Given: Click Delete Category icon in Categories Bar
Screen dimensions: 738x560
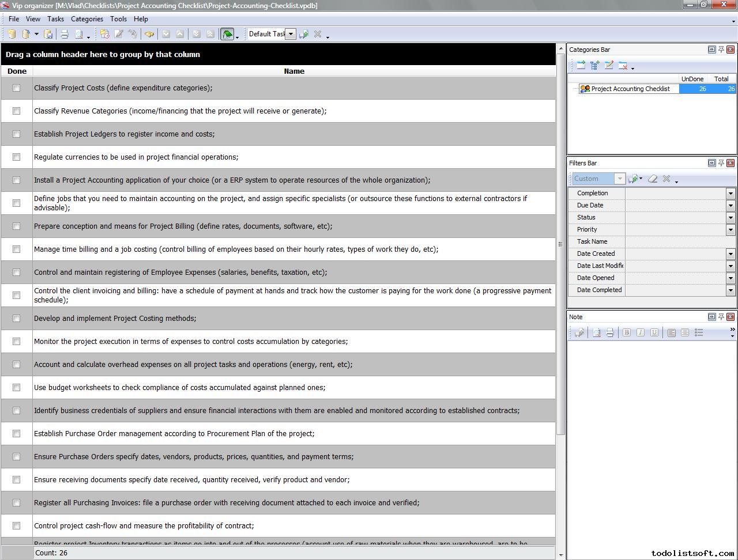Looking at the screenshot, I should click(623, 66).
